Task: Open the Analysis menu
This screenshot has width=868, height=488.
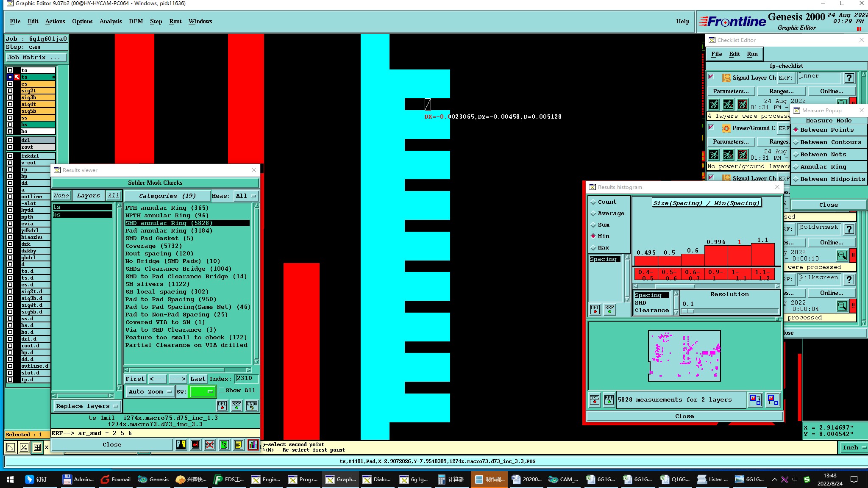Action: [x=110, y=21]
